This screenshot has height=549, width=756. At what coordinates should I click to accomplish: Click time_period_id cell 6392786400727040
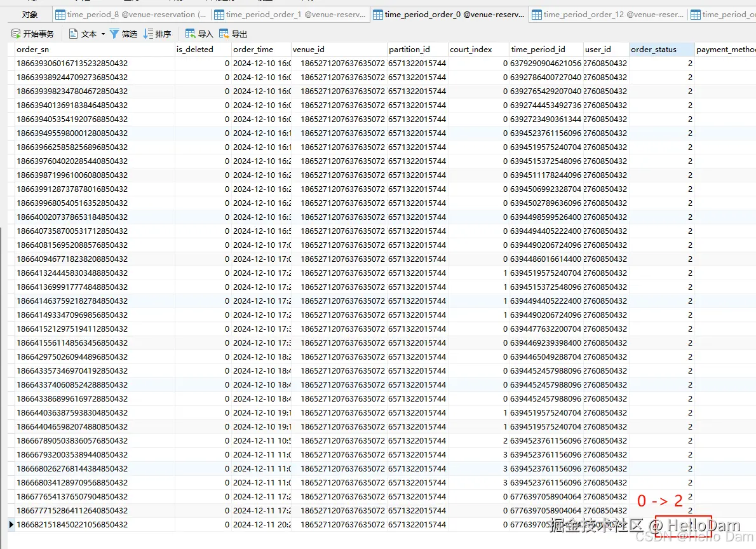click(546, 77)
